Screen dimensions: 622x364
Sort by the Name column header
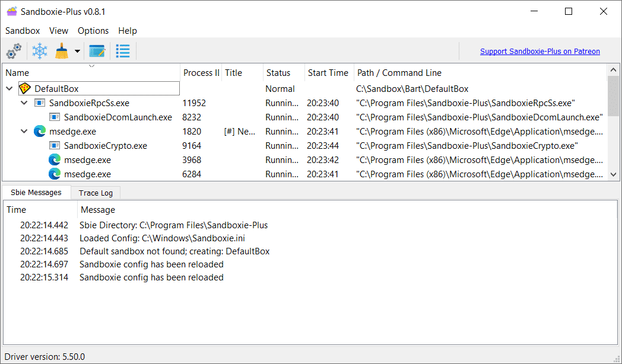91,73
